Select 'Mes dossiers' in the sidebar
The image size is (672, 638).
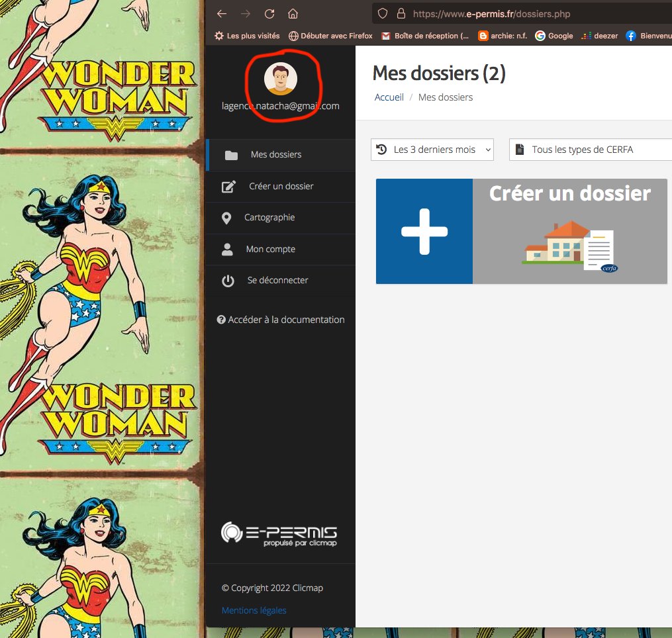(281, 155)
